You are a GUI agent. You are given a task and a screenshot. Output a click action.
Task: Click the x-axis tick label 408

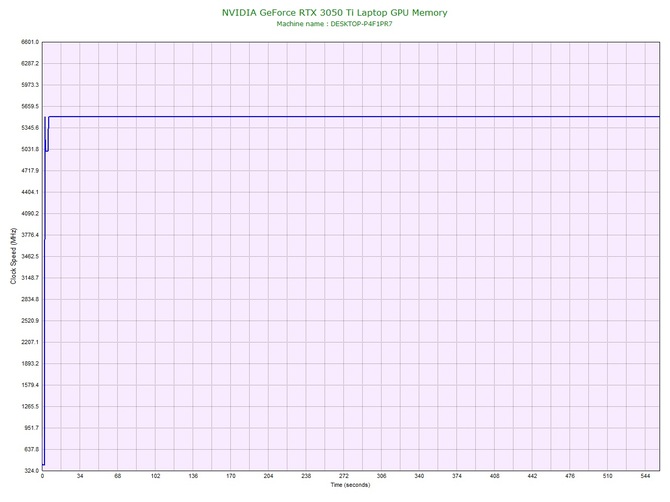tap(494, 476)
